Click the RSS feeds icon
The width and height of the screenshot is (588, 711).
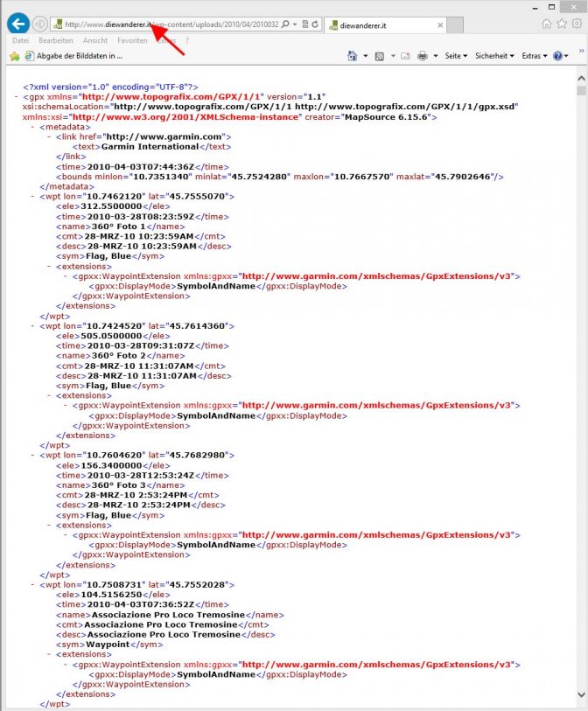[379, 56]
